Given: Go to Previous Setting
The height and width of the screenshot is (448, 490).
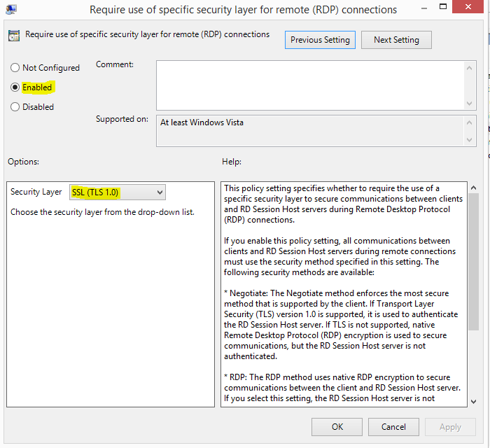Looking at the screenshot, I should pos(321,40).
